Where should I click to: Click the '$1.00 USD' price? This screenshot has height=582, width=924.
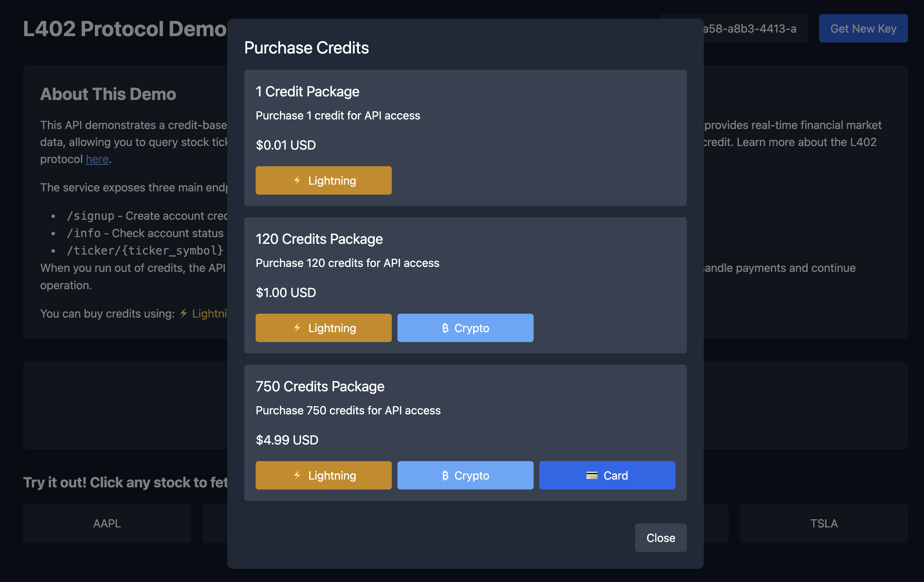click(286, 292)
